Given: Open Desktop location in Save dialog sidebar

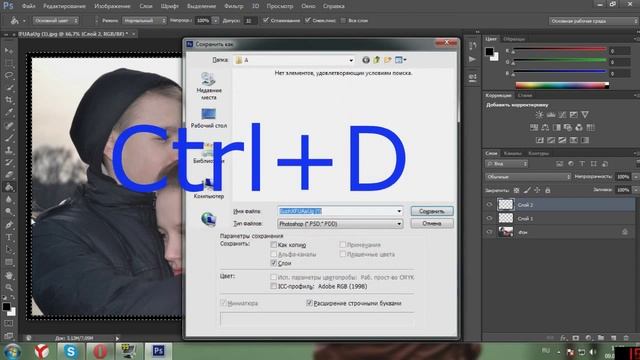Looking at the screenshot, I should click(209, 118).
